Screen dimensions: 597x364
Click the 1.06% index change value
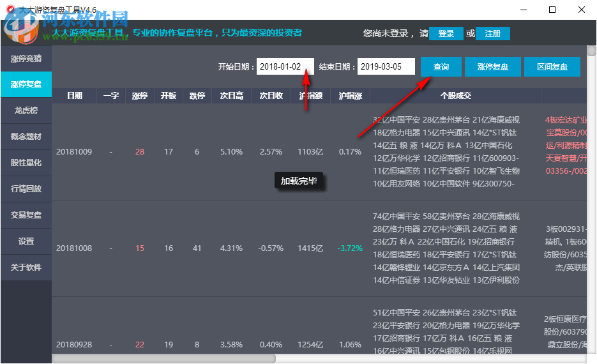click(351, 345)
